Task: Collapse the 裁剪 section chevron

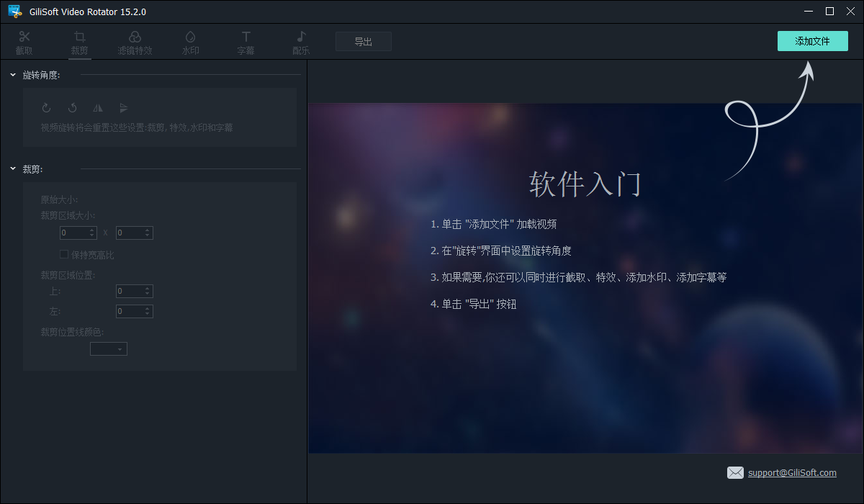Action: tap(13, 168)
